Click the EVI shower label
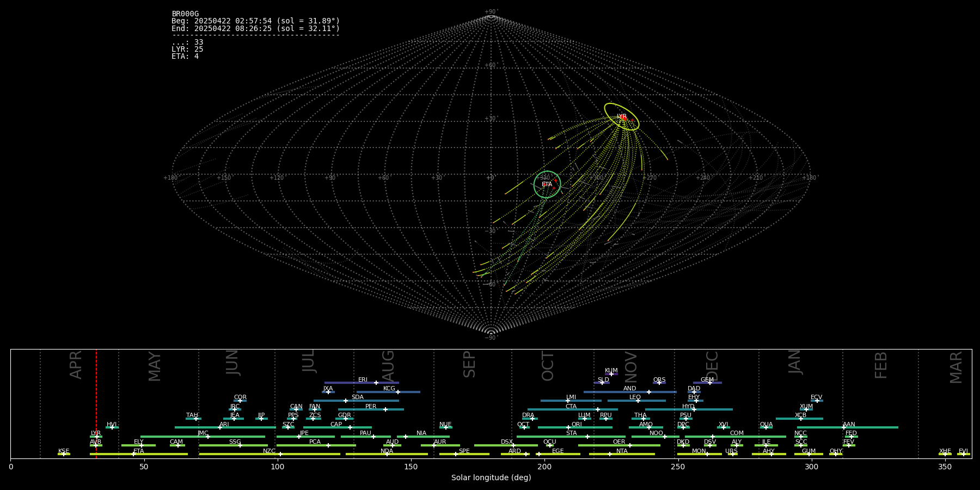Image resolution: width=980 pixels, height=490 pixels. 963,451
